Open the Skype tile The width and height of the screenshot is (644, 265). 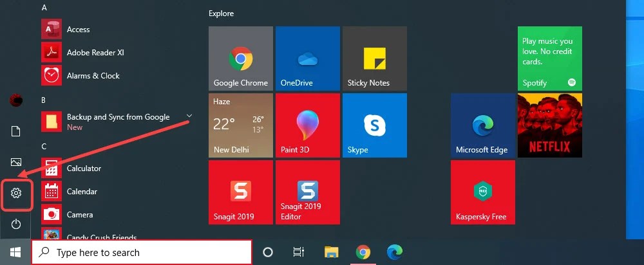pos(375,125)
